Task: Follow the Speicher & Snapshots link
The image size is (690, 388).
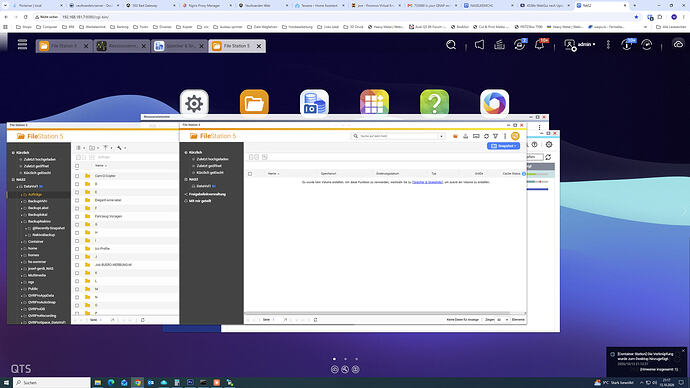Action: click(x=427, y=182)
